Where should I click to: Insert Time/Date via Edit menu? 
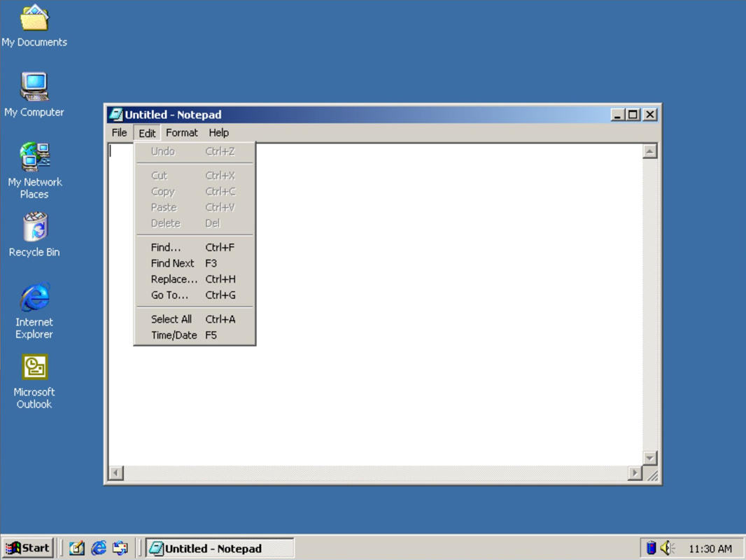(x=195, y=335)
